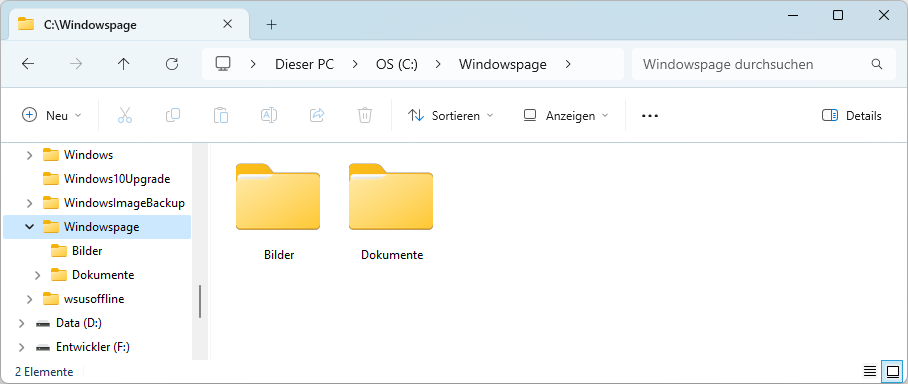Screen dimensions: 908x384
Task: Click the search magnifier icon
Action: click(877, 64)
